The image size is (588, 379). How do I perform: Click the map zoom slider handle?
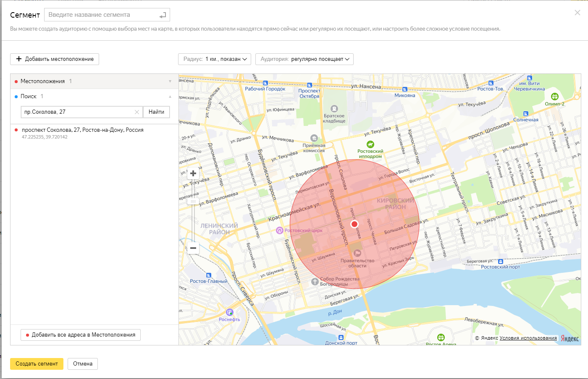[193, 201]
